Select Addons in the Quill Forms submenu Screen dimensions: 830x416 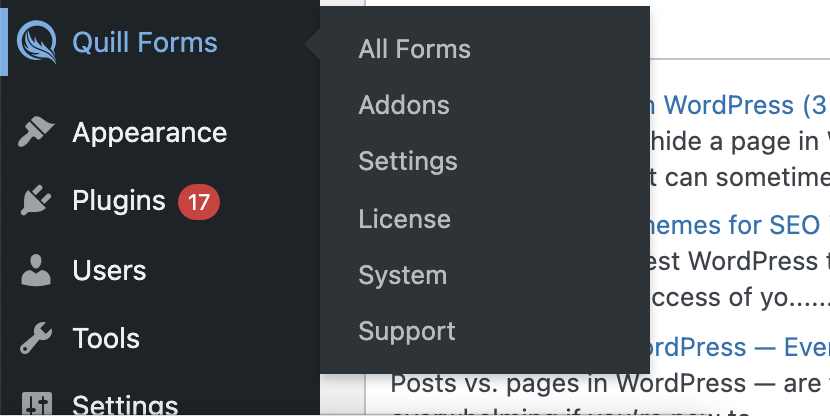tap(404, 105)
